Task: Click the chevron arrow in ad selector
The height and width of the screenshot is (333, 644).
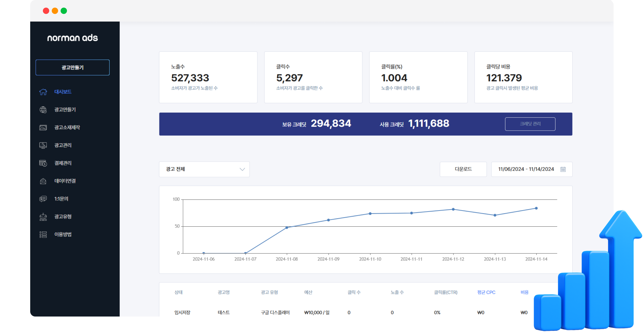Action: 242,169
